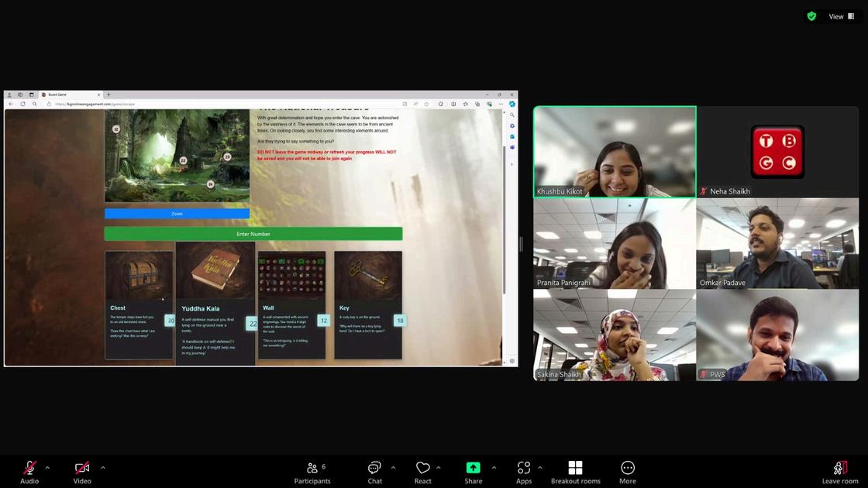Open the Chest card
The image size is (868, 488).
click(x=139, y=305)
